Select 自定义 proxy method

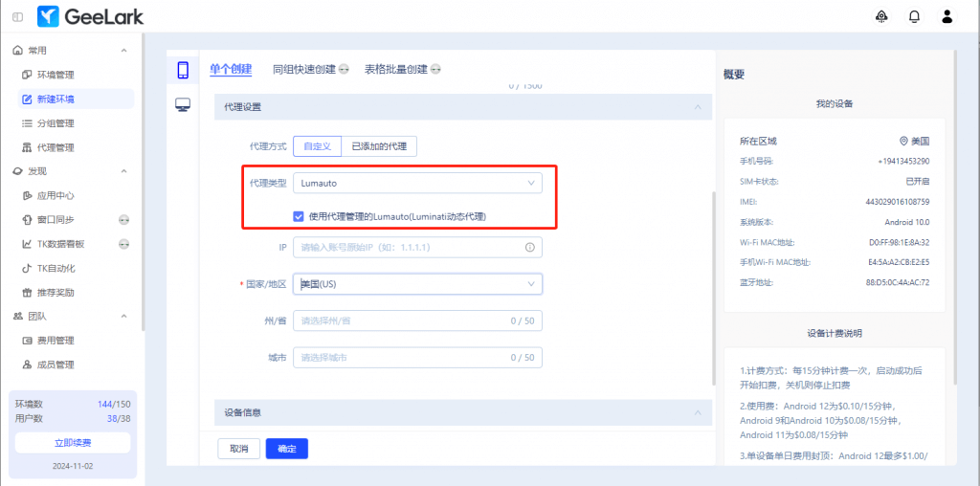click(317, 146)
